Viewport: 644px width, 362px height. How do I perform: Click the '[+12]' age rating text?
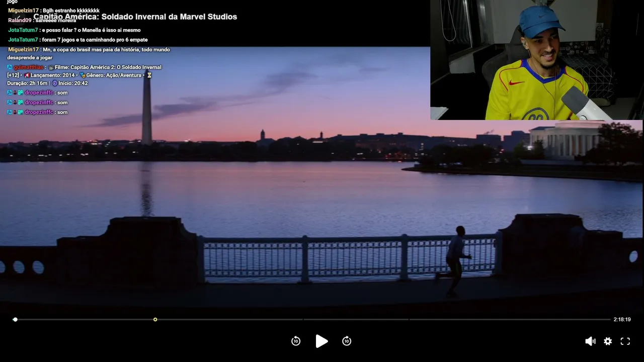click(x=13, y=75)
